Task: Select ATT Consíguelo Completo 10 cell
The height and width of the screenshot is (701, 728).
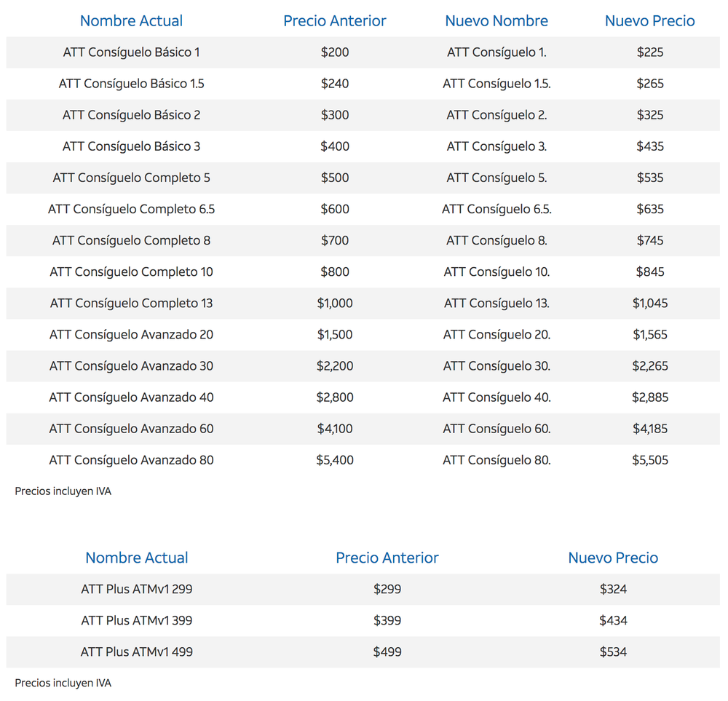Action: [131, 272]
